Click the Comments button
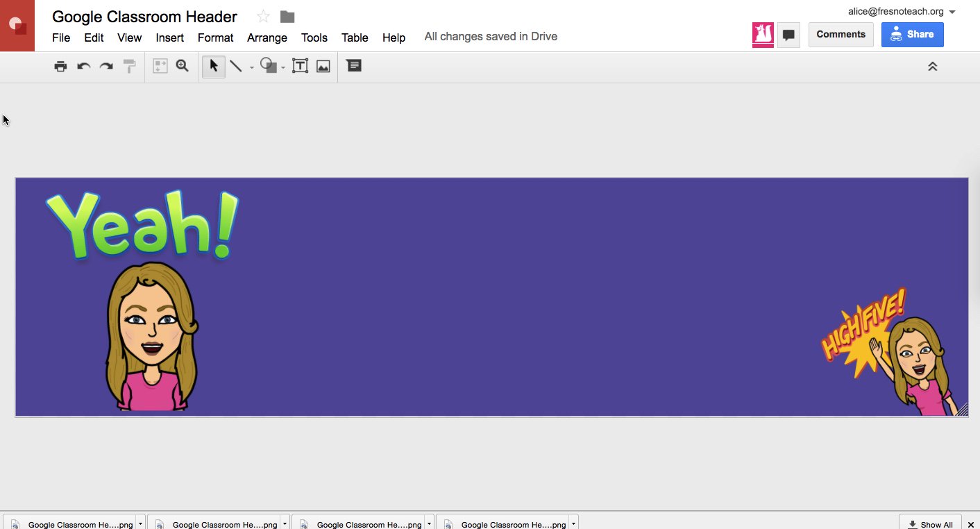Image resolution: width=980 pixels, height=529 pixels. click(840, 35)
